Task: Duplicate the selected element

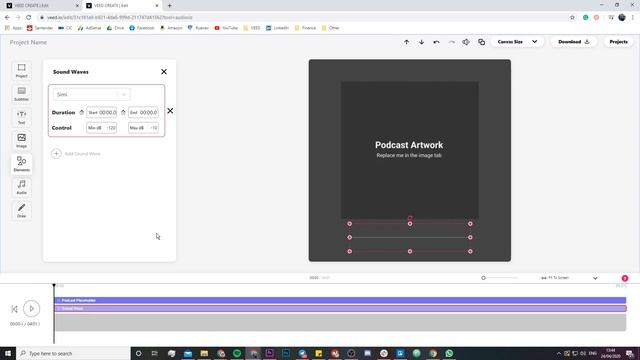Action: [482, 42]
